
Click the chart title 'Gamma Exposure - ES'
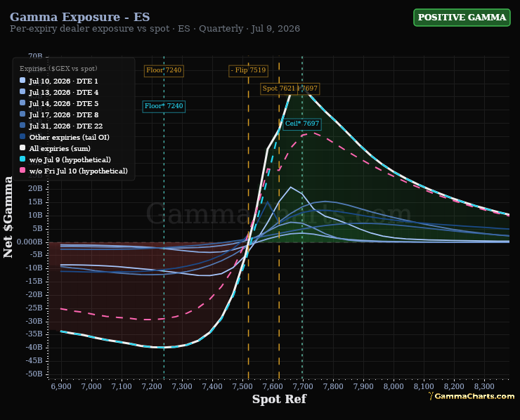[x=79, y=17]
